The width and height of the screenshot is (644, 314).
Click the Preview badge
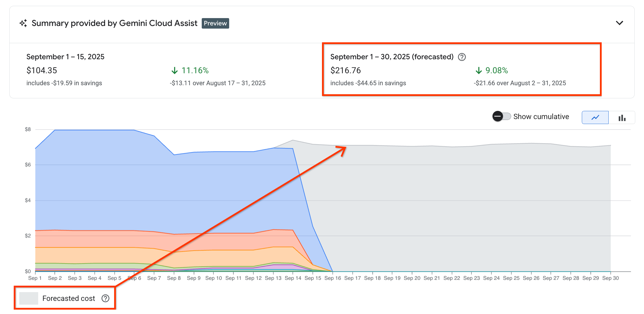click(215, 23)
